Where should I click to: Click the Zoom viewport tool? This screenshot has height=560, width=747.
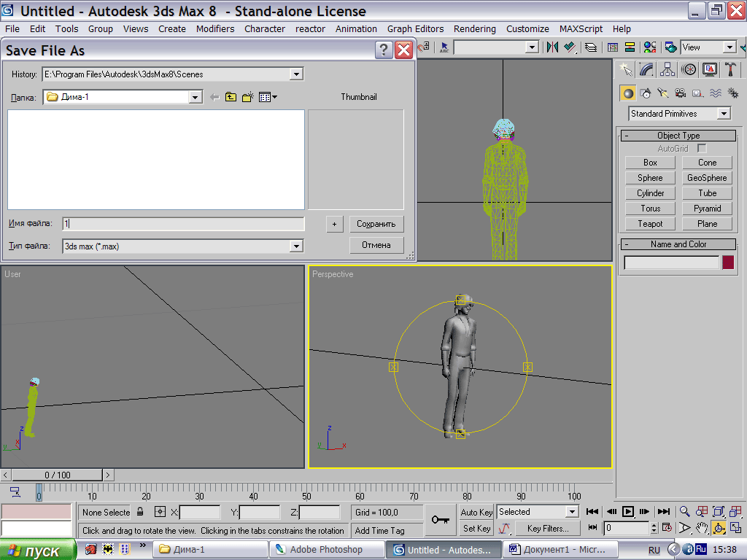(684, 511)
